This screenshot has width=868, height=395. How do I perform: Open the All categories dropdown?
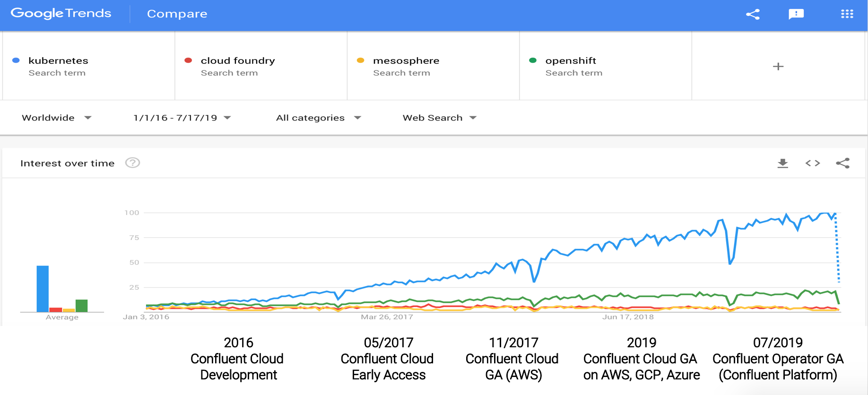(318, 118)
